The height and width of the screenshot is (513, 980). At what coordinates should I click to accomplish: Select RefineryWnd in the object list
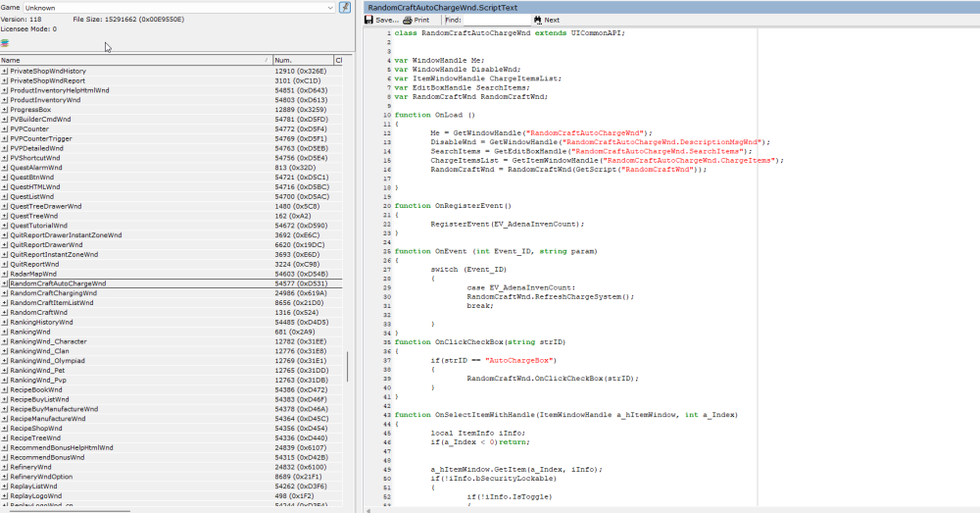(x=32, y=466)
